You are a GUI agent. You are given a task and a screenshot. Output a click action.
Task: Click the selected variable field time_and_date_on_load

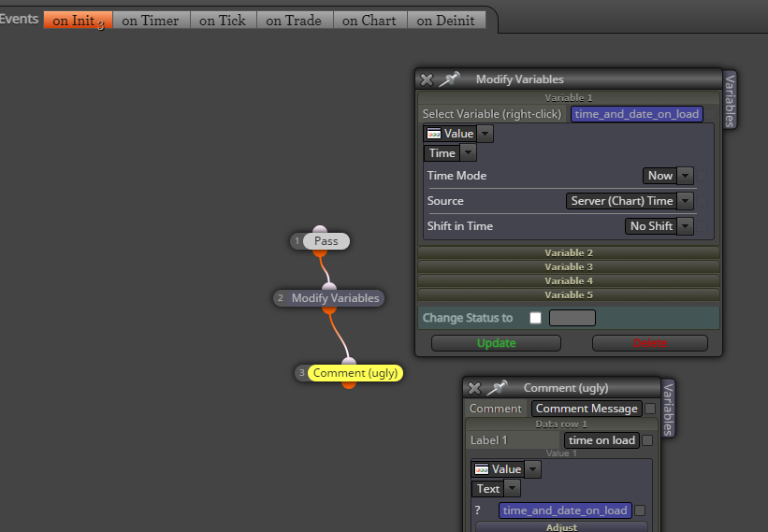[637, 114]
